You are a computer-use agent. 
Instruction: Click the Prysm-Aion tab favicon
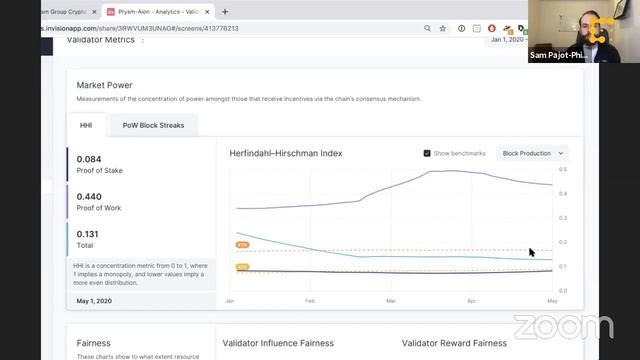111,12
